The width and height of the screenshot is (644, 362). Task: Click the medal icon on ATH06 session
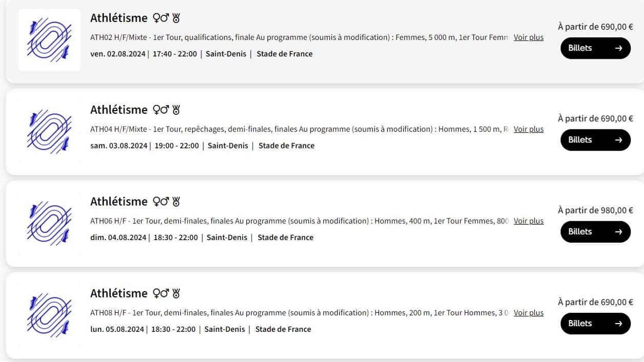click(x=176, y=202)
